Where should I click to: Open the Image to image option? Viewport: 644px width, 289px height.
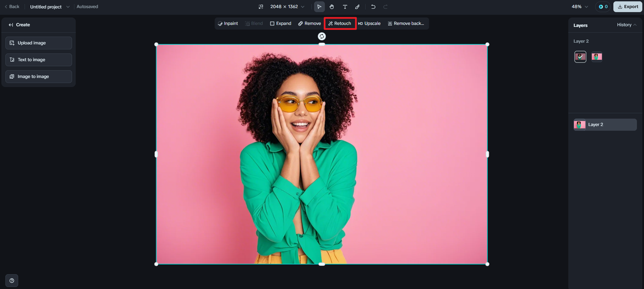[x=39, y=76]
